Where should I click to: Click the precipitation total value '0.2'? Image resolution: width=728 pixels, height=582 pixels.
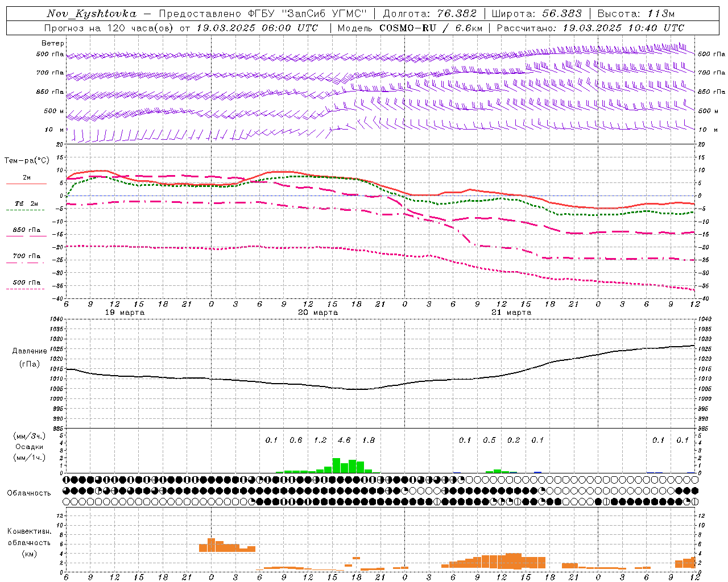(514, 440)
